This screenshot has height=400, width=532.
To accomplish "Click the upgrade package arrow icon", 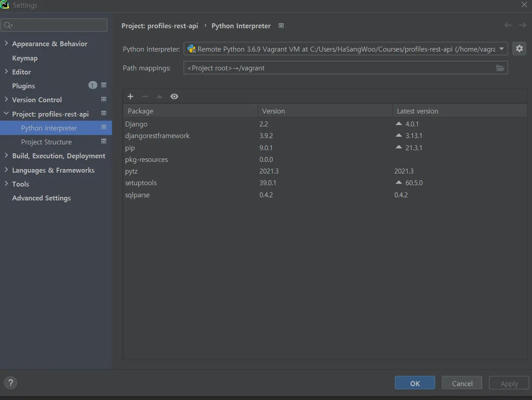I will (x=160, y=96).
